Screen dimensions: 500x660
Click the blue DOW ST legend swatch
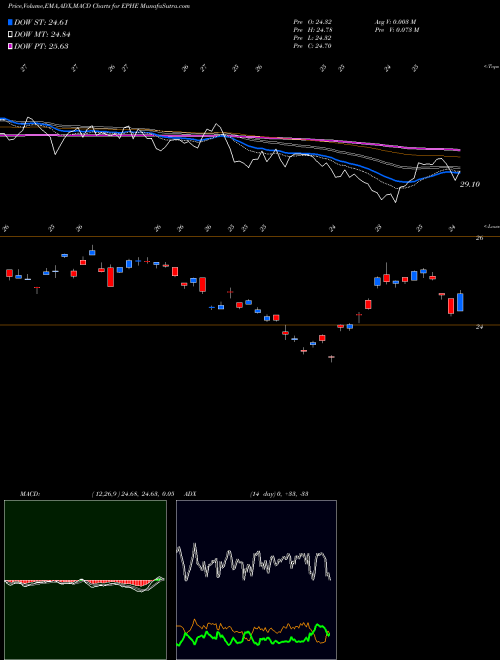pos(11,22)
